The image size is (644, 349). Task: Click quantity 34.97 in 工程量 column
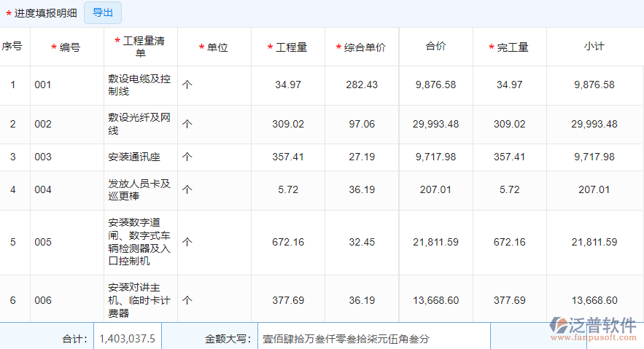pyautogui.click(x=288, y=85)
